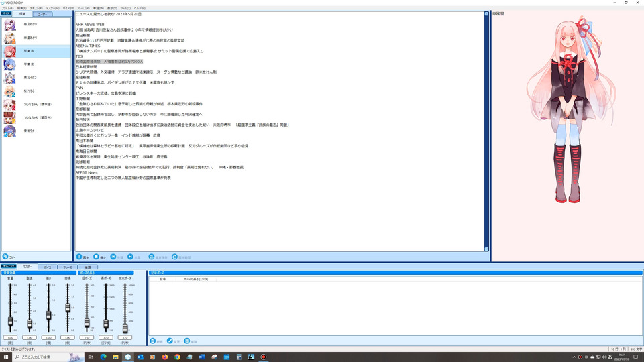Jump to start with 先頭 icon
Screen dimensions: 644x362
click(113, 257)
